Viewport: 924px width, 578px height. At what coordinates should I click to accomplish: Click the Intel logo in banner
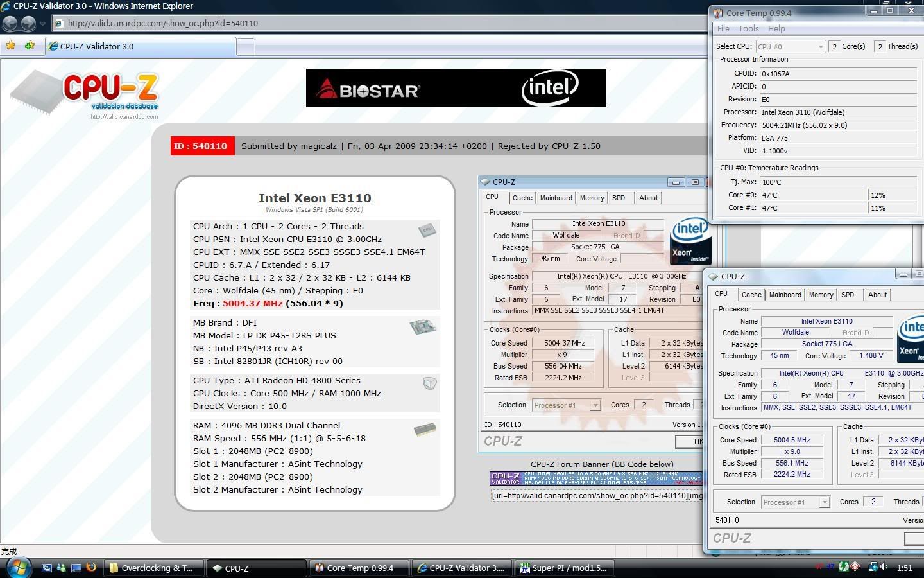click(550, 87)
